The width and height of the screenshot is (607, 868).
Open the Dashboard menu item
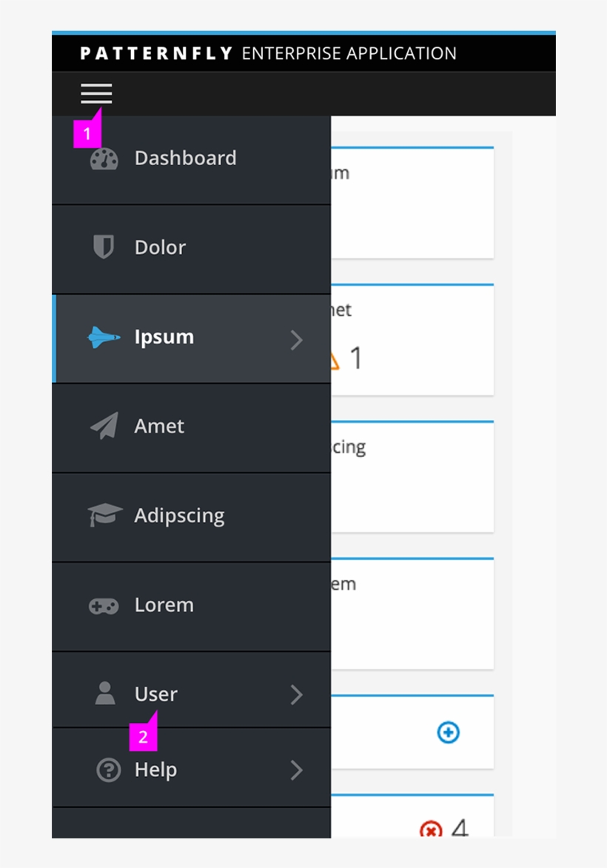185,158
